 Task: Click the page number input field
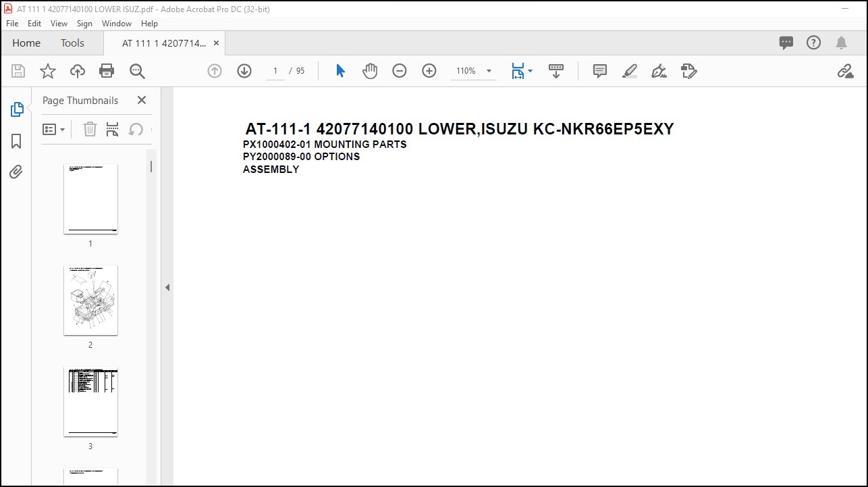point(275,71)
